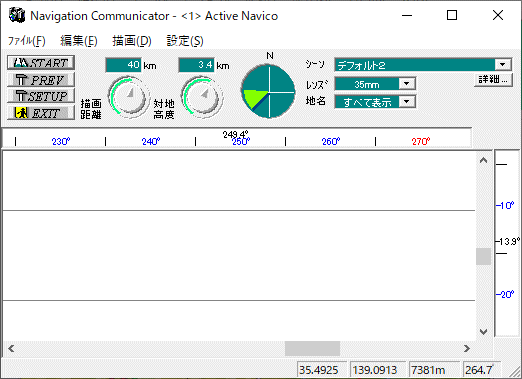Close the Navigation Communicator window
522x379 pixels.
tap(498, 15)
